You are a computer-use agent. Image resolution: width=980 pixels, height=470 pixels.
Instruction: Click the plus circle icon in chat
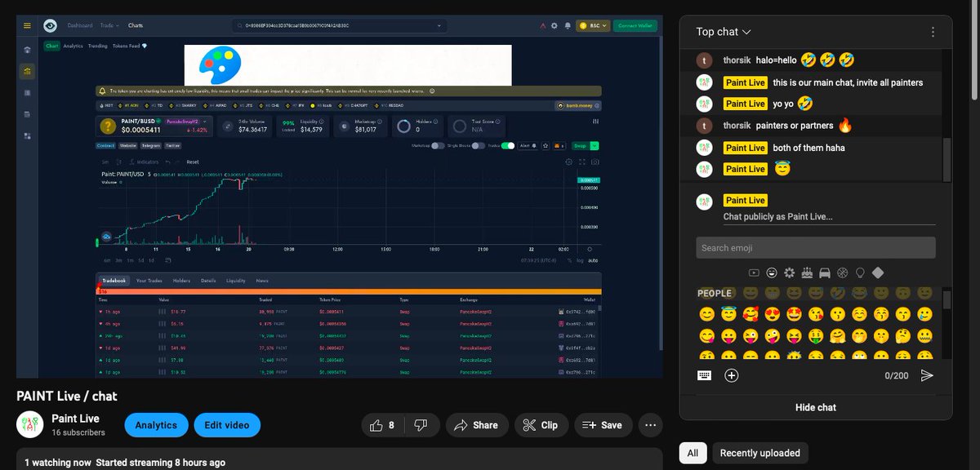coord(732,375)
